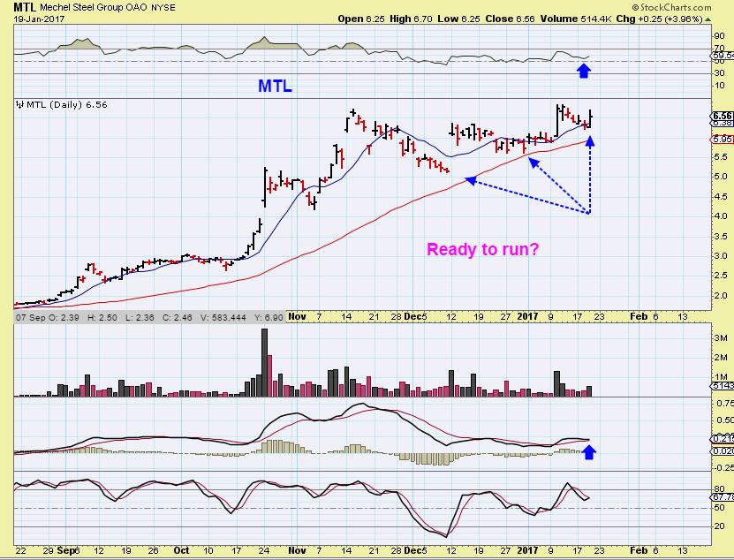Click the date '19-Jan-2017'
The width and height of the screenshot is (734, 560).
pyautogui.click(x=40, y=19)
